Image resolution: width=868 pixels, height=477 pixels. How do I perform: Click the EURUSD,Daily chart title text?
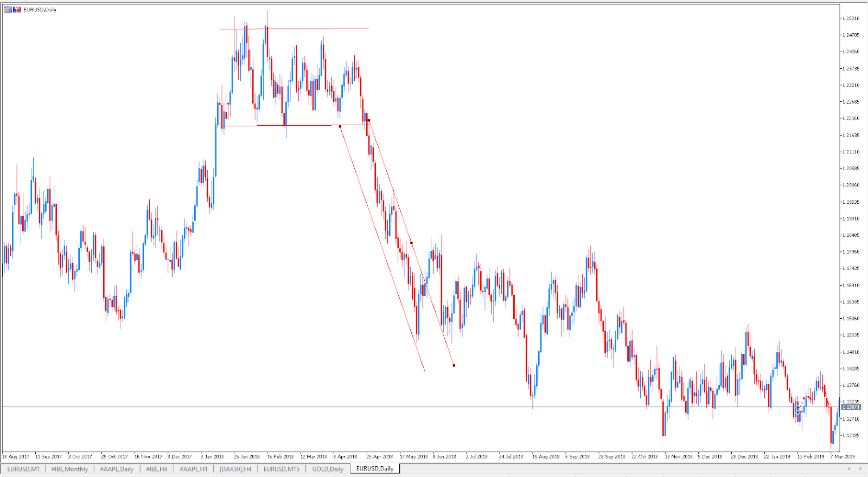coord(40,10)
